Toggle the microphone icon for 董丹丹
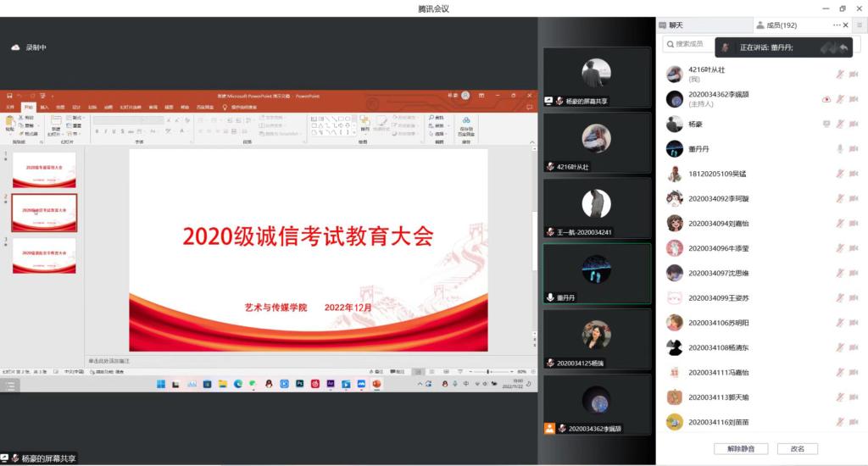 point(840,149)
